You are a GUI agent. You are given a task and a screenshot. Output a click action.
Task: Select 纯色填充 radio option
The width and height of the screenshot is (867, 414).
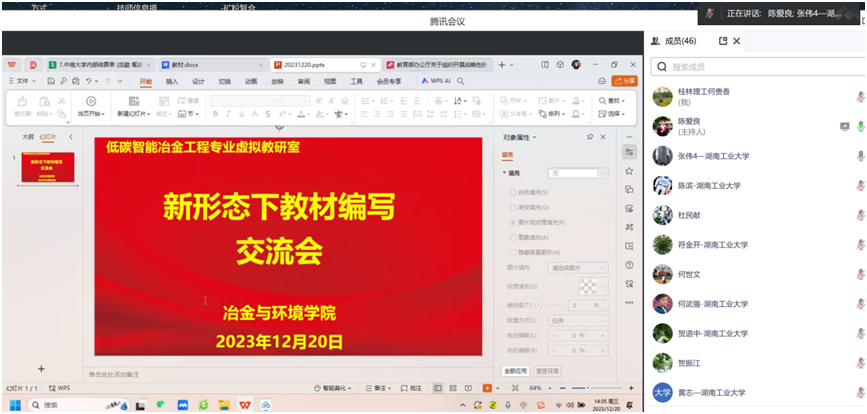[512, 191]
